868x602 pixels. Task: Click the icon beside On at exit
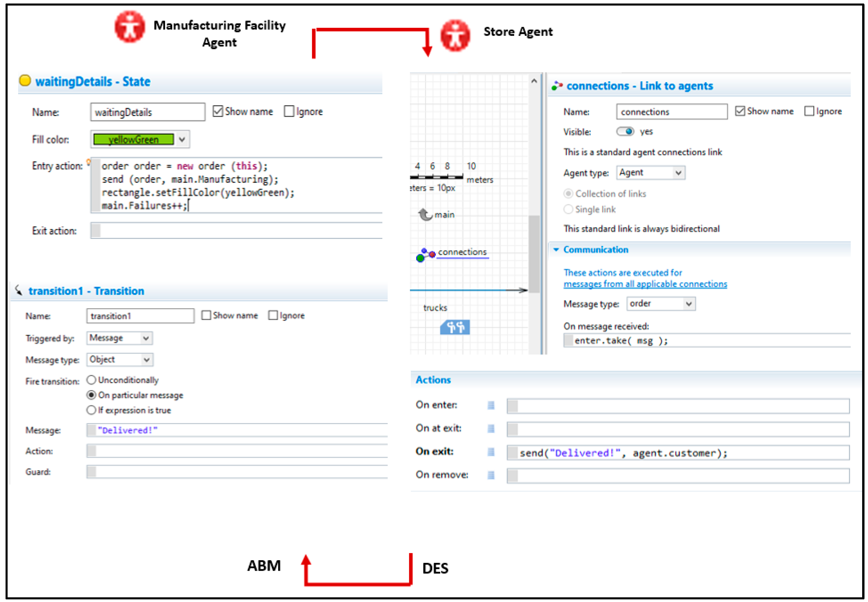click(491, 428)
